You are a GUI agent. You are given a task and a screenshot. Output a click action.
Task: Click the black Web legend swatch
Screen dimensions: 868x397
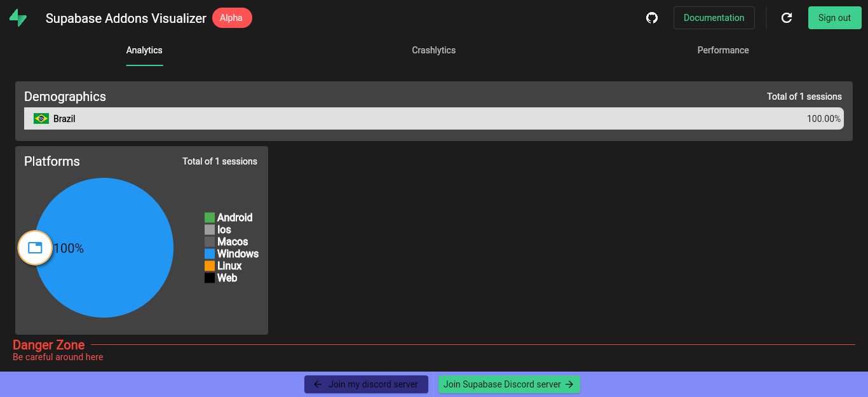[210, 278]
